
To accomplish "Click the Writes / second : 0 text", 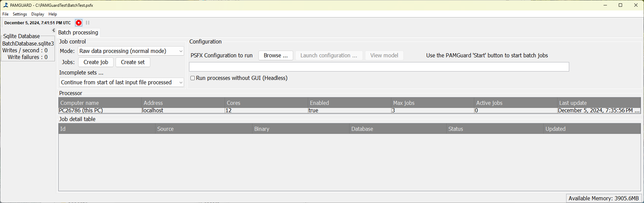I will [25, 50].
